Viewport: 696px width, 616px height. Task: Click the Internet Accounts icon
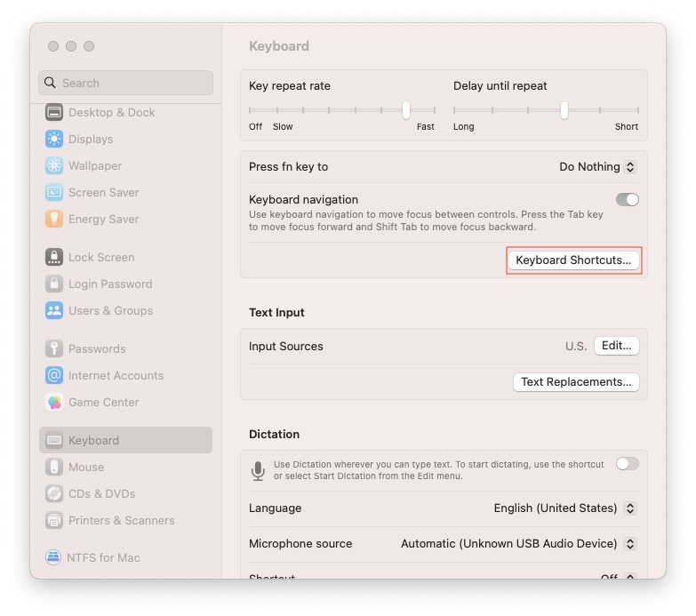54,375
